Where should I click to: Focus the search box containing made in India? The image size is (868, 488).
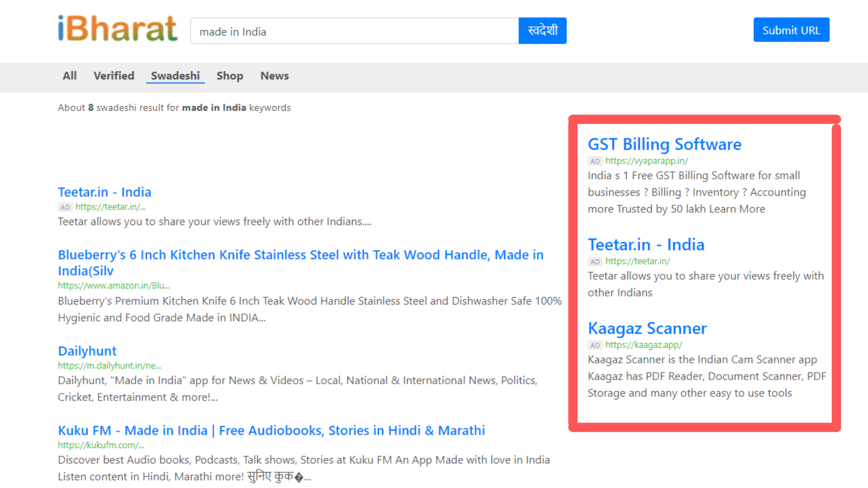355,31
